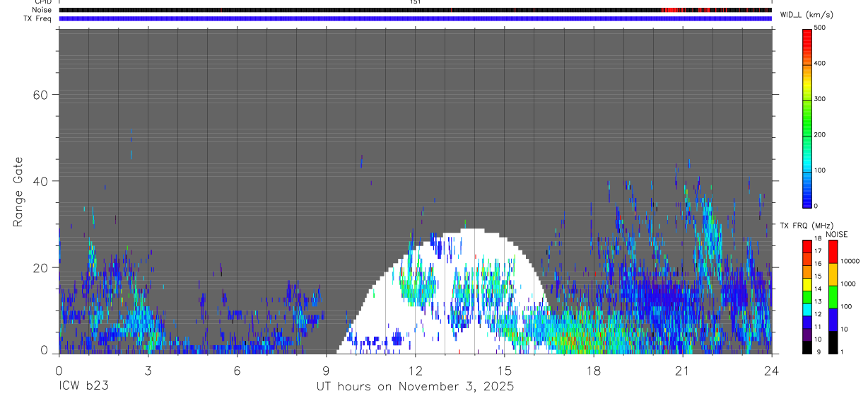Image resolution: width=868 pixels, height=401 pixels.
Task: Click the UT hours on November 3, 2025 title
Action: click(415, 387)
